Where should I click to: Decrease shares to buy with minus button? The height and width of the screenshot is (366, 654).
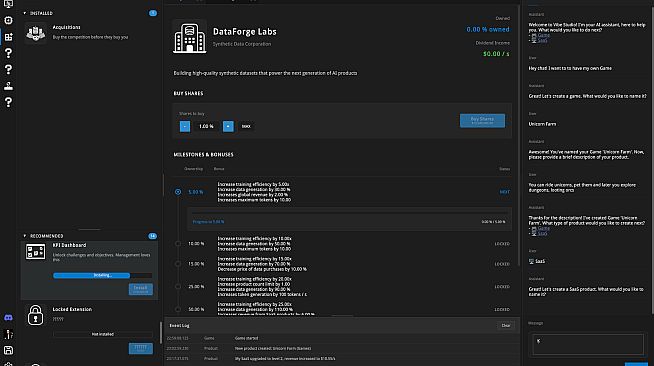pyautogui.click(x=185, y=126)
